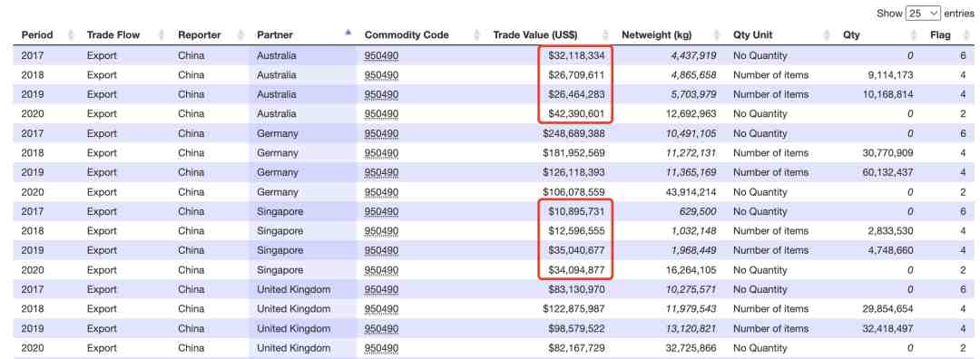
Task: Sort the Qty column arrows
Action: [x=914, y=35]
